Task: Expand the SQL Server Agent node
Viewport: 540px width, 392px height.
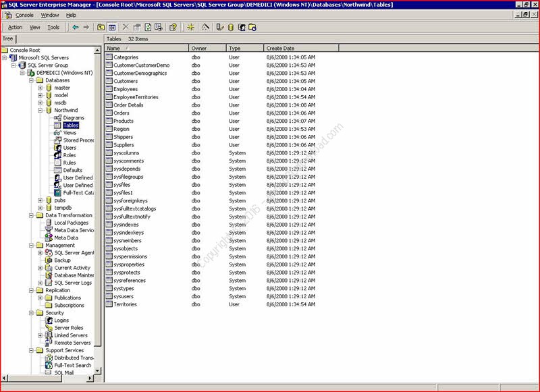Action: point(40,253)
